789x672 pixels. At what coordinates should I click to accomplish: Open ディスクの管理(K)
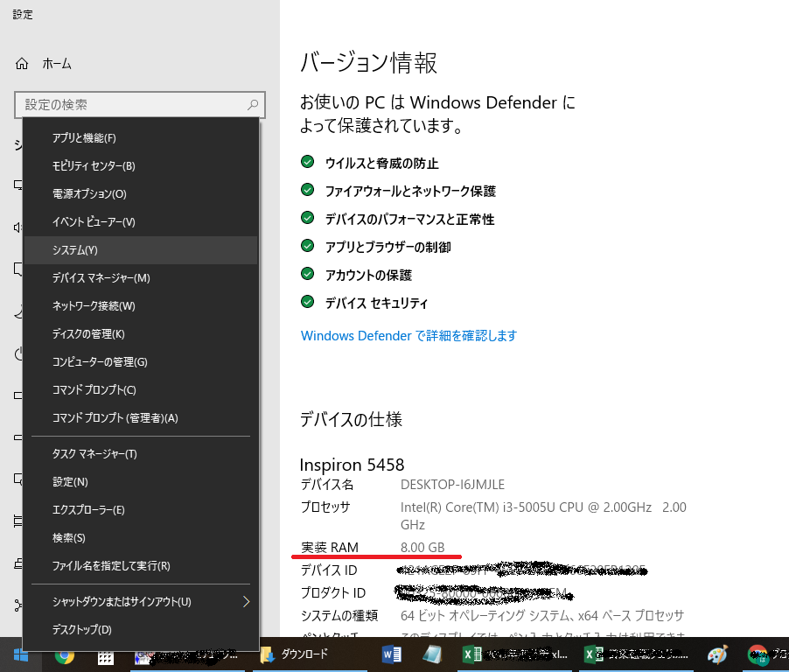point(140,334)
